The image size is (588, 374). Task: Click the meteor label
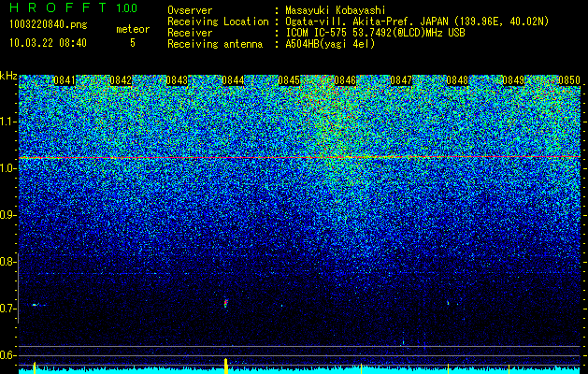133,29
